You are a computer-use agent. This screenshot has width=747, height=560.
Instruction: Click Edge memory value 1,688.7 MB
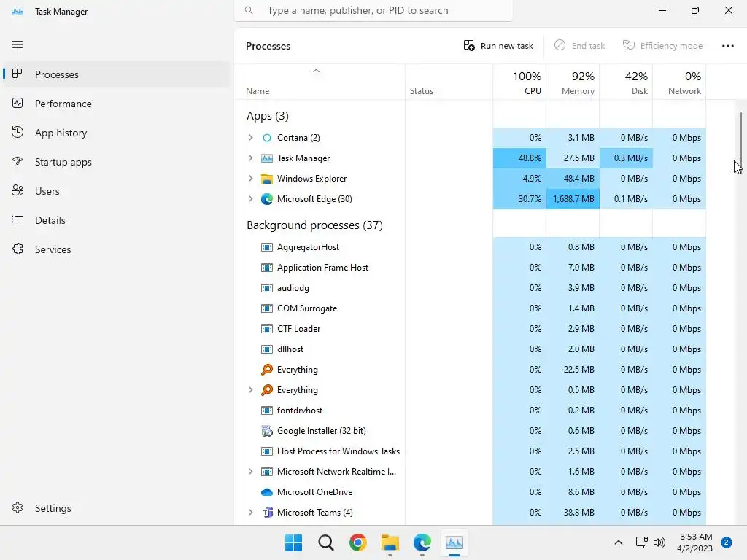573,199
